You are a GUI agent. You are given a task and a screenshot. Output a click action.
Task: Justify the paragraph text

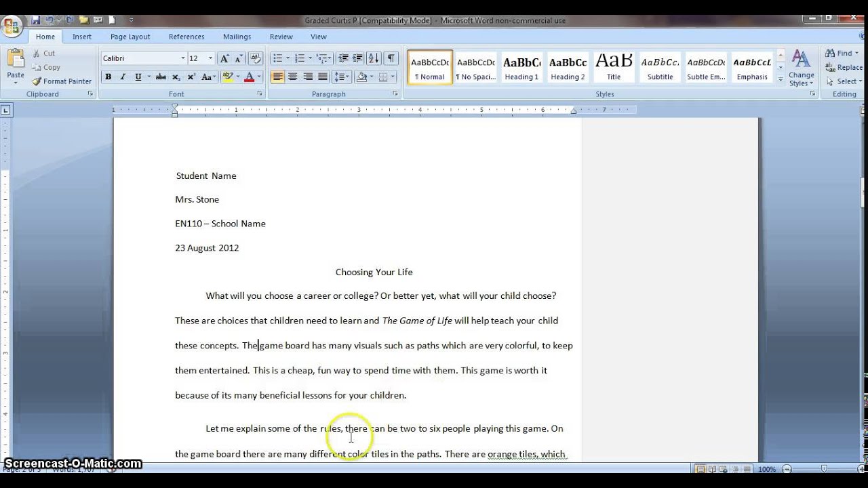click(x=323, y=77)
